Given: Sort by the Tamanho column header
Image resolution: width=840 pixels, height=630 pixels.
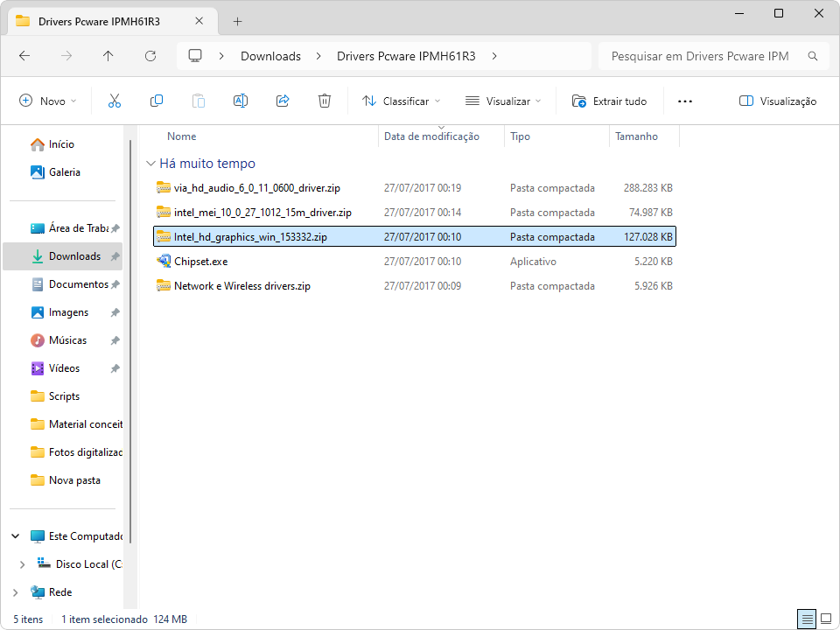Looking at the screenshot, I should point(636,136).
